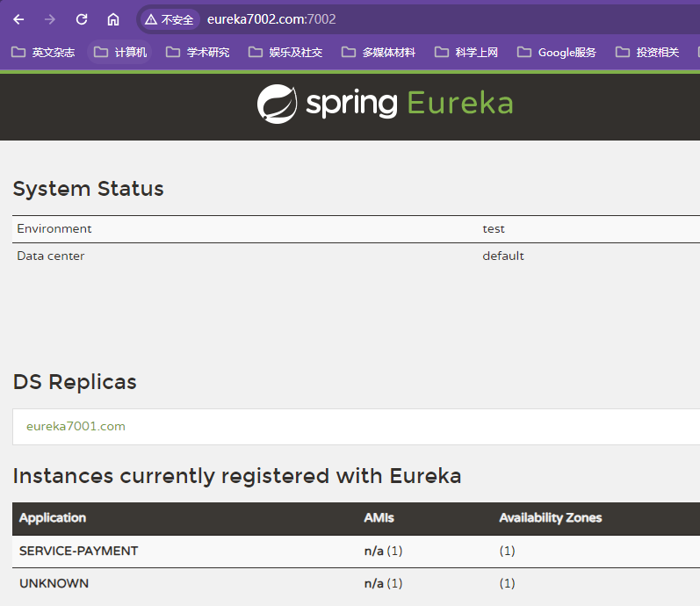This screenshot has width=700, height=606.
Task: Open the eureka7001.com replica link
Action: [x=76, y=426]
